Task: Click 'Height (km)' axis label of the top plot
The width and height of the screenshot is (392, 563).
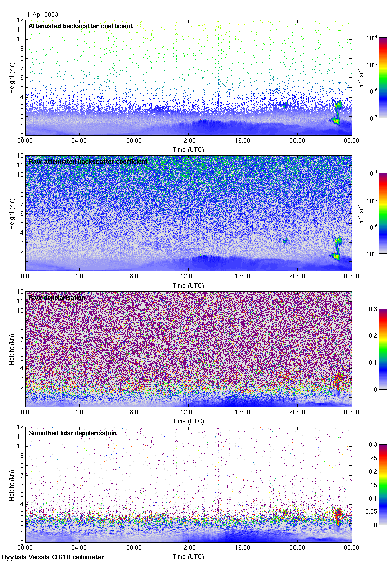Action: [12, 79]
